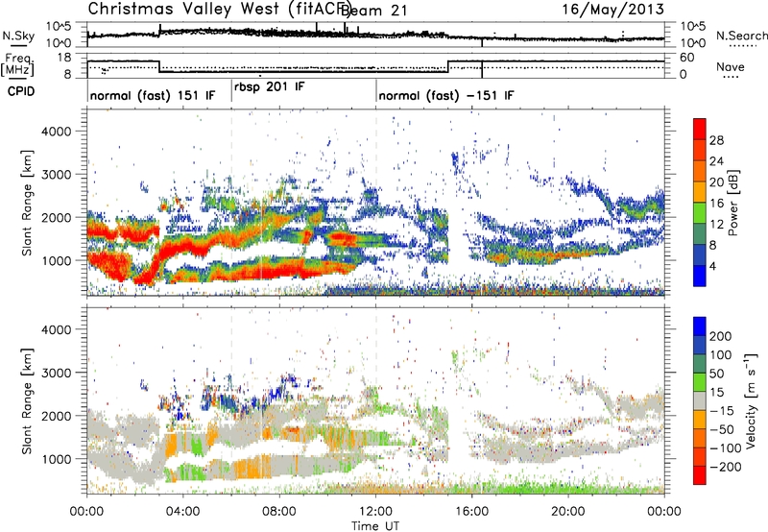Image resolution: width=768 pixels, height=532 pixels.
Task: Select the N.Sky legend label
Action: [18, 36]
